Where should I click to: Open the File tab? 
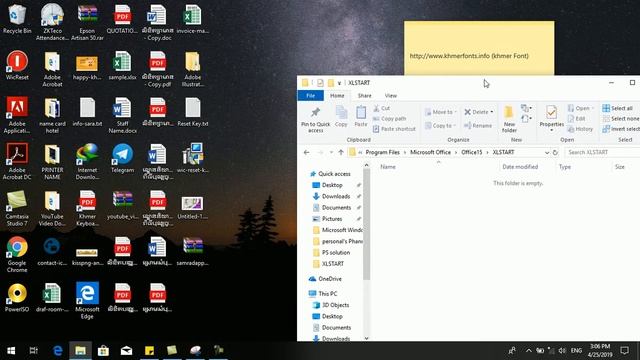click(x=311, y=96)
